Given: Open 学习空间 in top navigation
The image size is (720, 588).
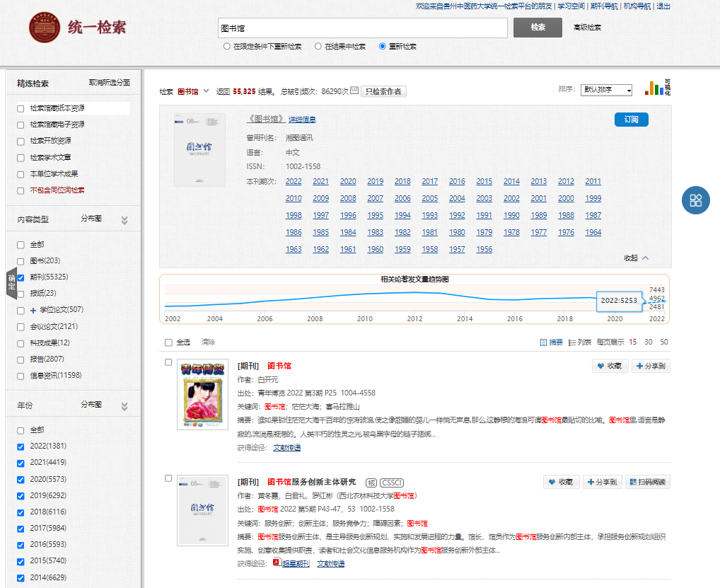Looking at the screenshot, I should point(571,6).
